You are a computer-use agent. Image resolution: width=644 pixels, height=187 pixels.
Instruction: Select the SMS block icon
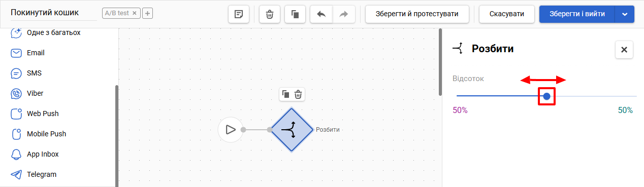(x=16, y=73)
